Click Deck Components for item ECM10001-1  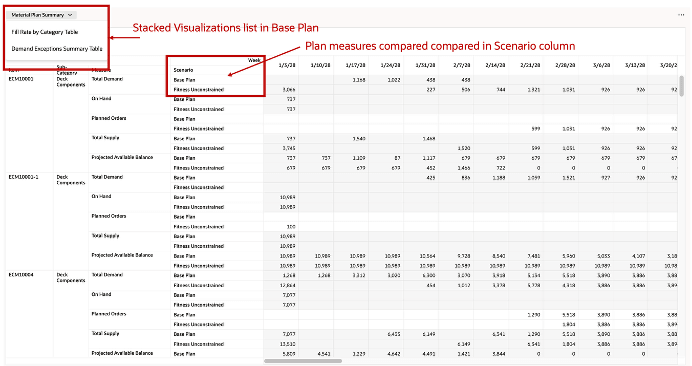click(71, 180)
